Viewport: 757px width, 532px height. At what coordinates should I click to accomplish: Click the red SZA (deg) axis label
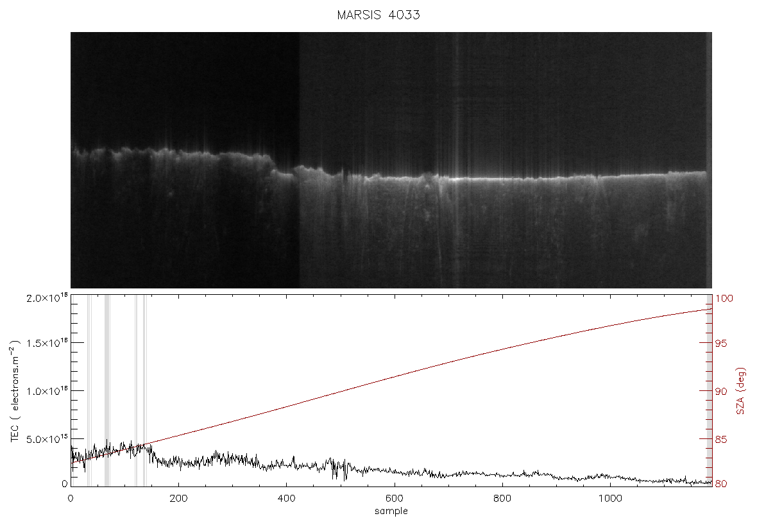(x=740, y=391)
